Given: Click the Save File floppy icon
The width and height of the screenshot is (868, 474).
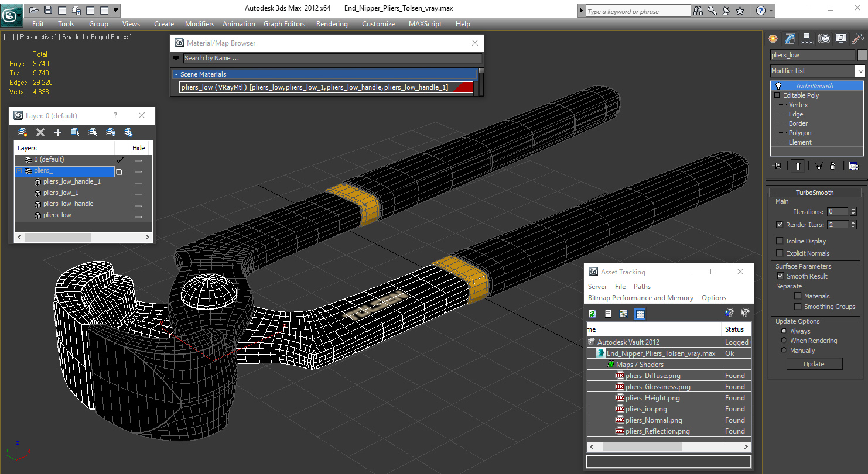Looking at the screenshot, I should tap(48, 10).
